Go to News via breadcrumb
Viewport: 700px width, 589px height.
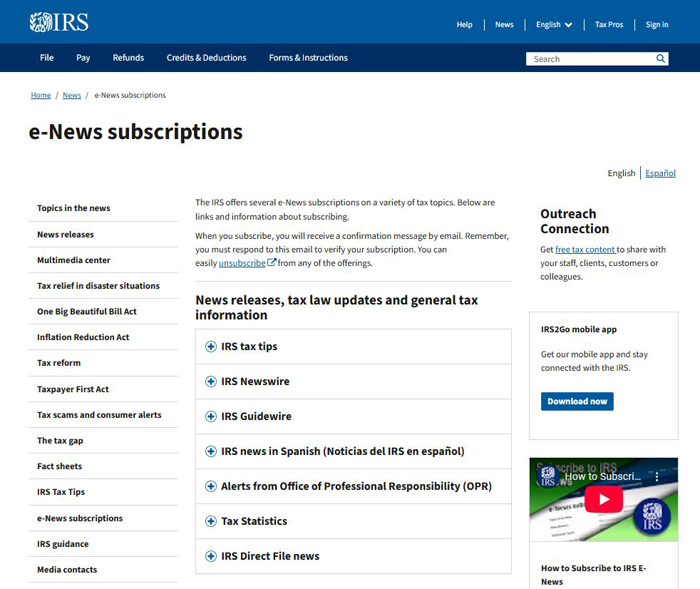coord(71,95)
